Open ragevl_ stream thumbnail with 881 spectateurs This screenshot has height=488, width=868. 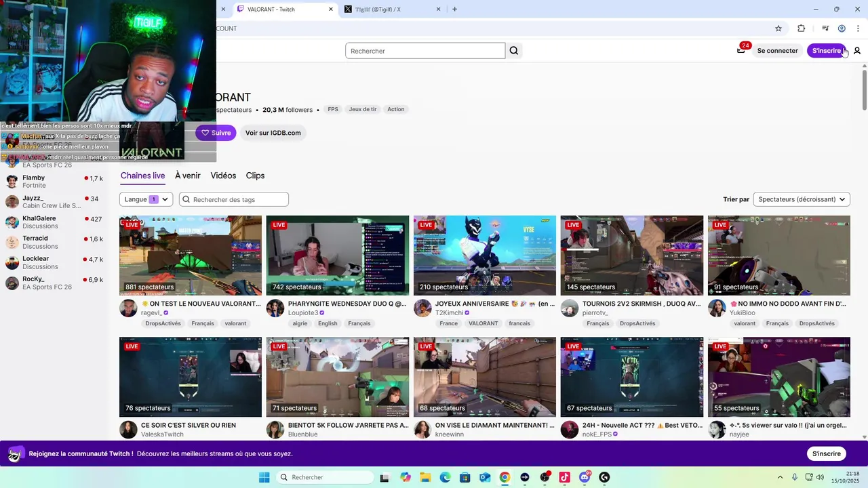click(191, 256)
